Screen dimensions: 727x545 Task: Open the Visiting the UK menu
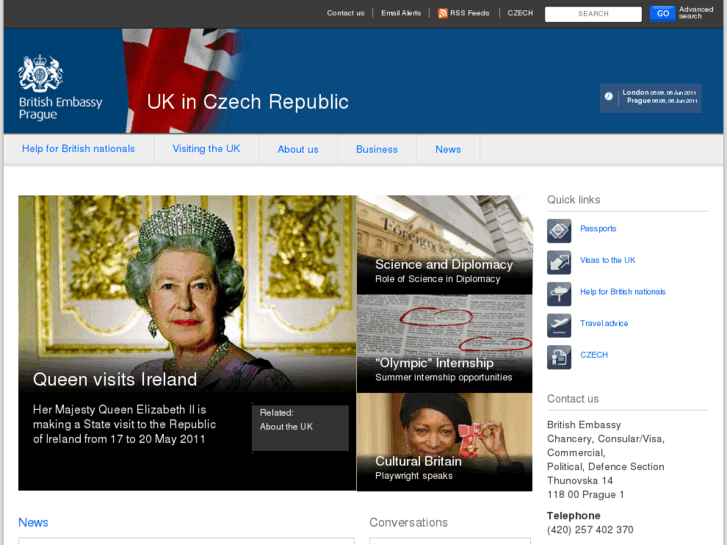(x=206, y=149)
